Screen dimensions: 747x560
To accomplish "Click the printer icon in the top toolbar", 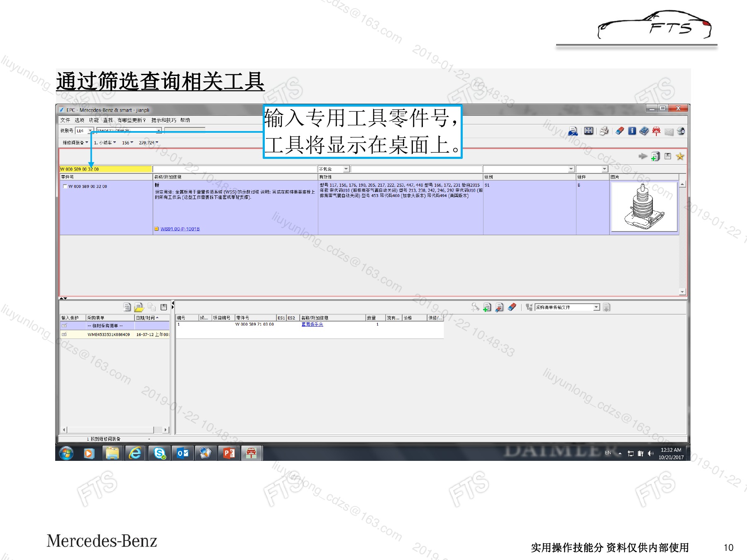I will (x=604, y=131).
